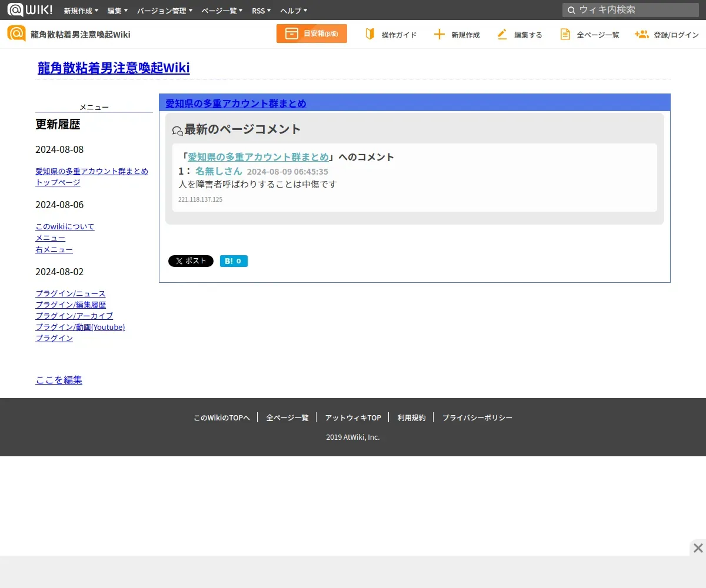Open このwikiについて sidebar link
The image size is (706, 588).
(x=65, y=226)
